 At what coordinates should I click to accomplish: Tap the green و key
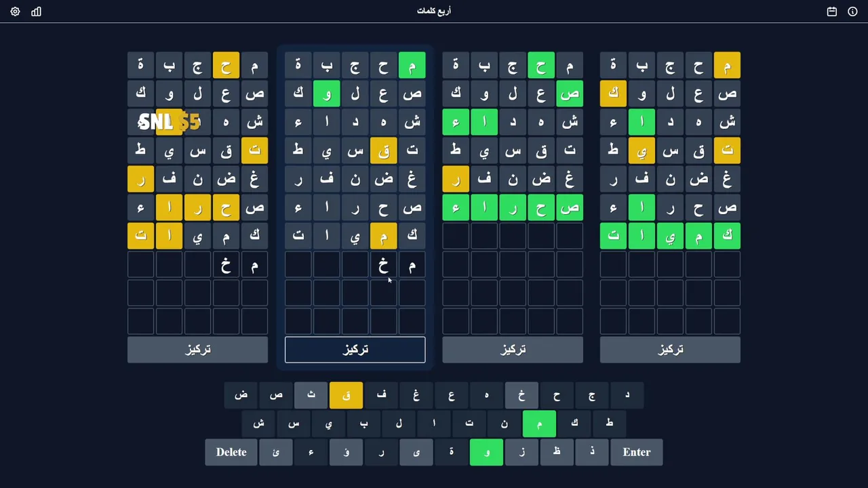[x=487, y=452]
